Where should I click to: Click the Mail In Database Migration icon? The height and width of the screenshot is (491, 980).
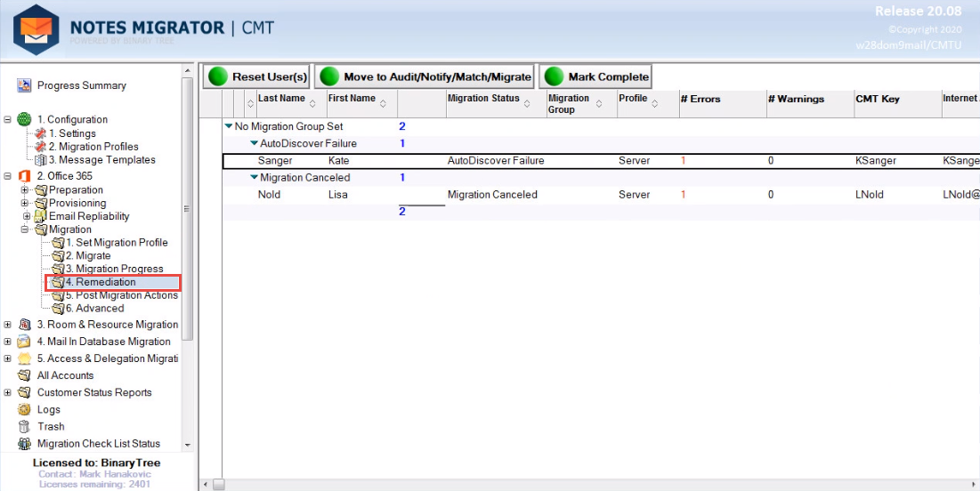[24, 342]
